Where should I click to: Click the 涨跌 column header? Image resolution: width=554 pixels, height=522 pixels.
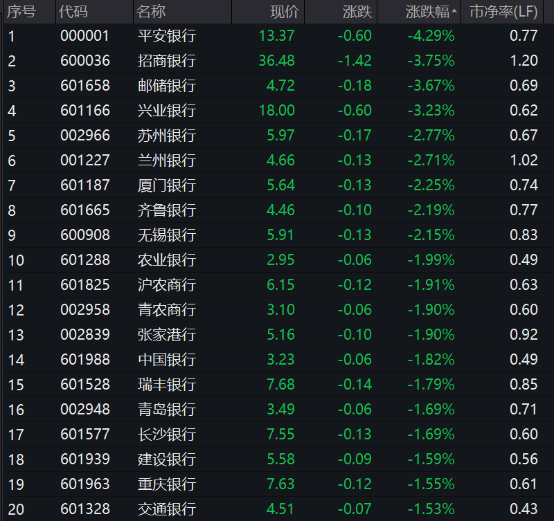pos(357,12)
